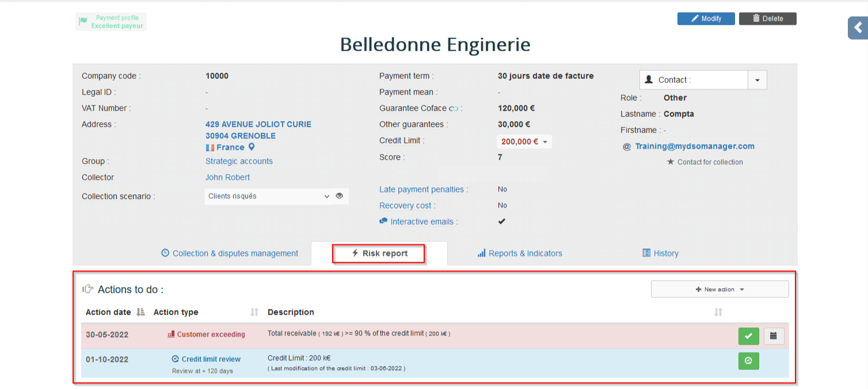Click the Modify button
This screenshot has width=868, height=389.
click(x=706, y=18)
